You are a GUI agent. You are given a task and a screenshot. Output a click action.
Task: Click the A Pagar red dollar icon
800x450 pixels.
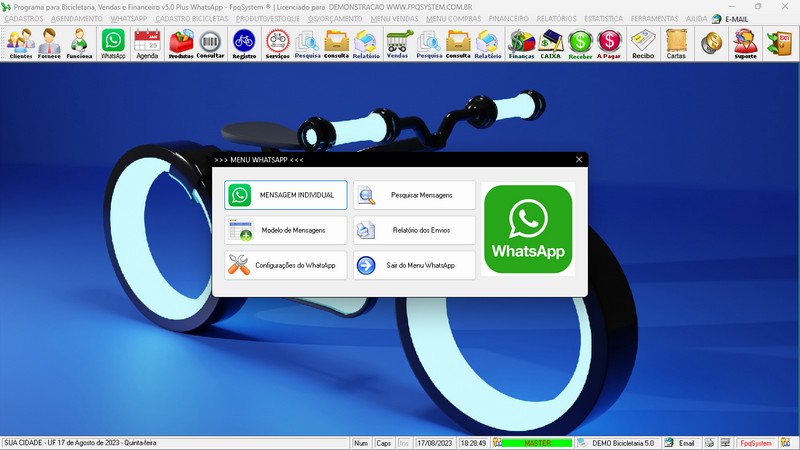tap(609, 43)
